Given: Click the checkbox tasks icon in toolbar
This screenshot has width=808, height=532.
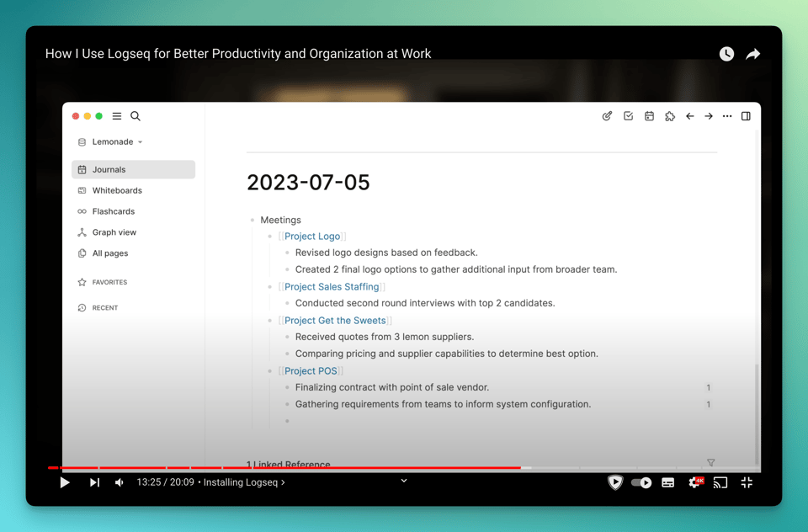Looking at the screenshot, I should [x=628, y=116].
